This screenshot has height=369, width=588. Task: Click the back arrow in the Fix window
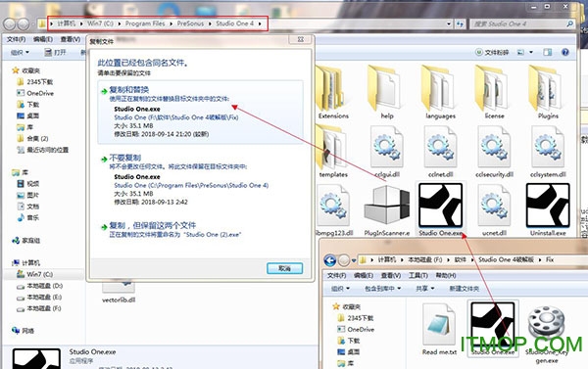point(329,259)
